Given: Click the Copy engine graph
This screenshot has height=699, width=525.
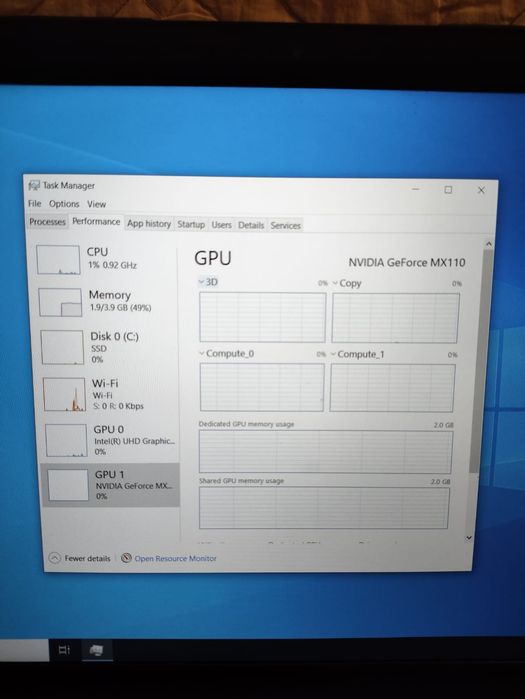Looking at the screenshot, I should pos(395,318).
